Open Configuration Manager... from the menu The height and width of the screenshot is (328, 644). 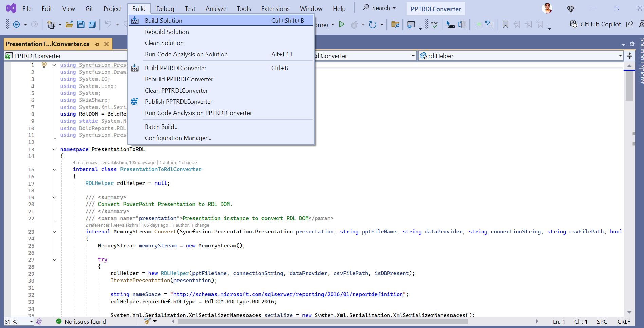click(x=221, y=138)
